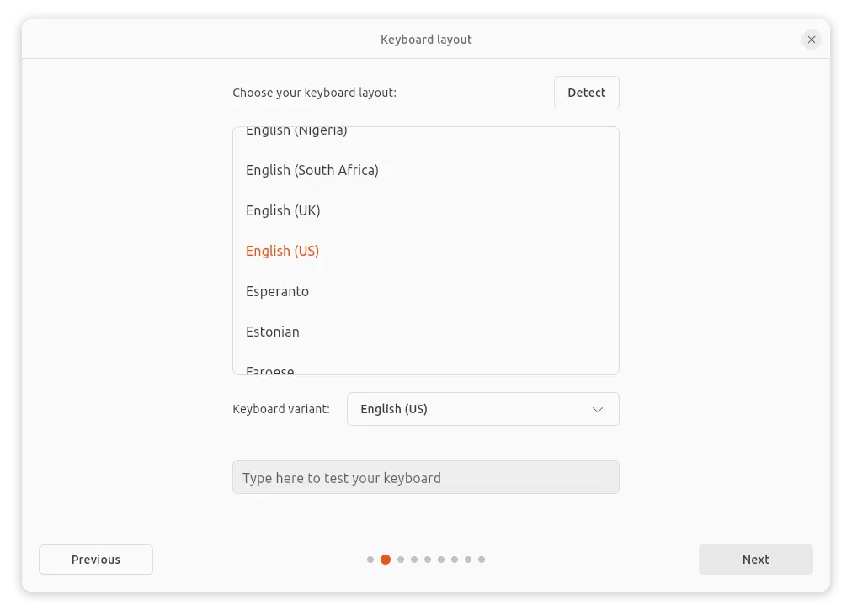Click the Detect keyboard layout button
This screenshot has width=852, height=616.
tap(586, 93)
